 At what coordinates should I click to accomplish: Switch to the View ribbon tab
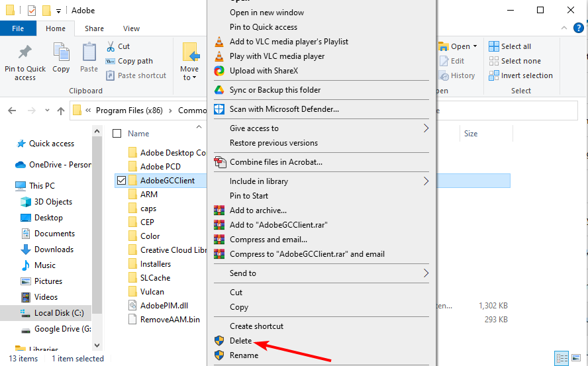131,28
